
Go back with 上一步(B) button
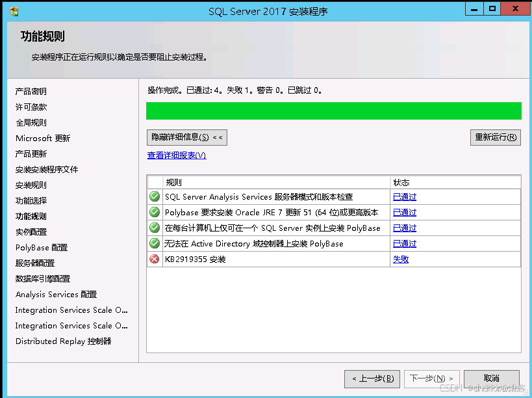pos(372,378)
